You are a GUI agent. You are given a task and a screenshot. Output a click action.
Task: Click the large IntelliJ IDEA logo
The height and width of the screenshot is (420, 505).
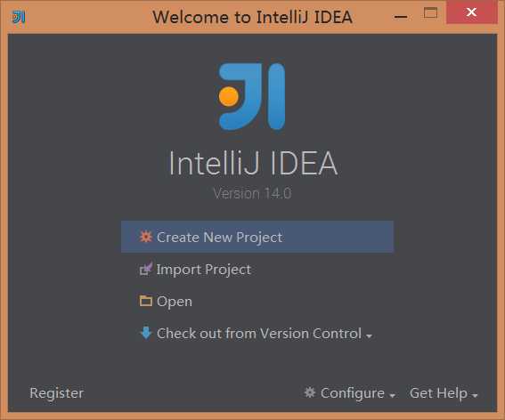click(251, 96)
